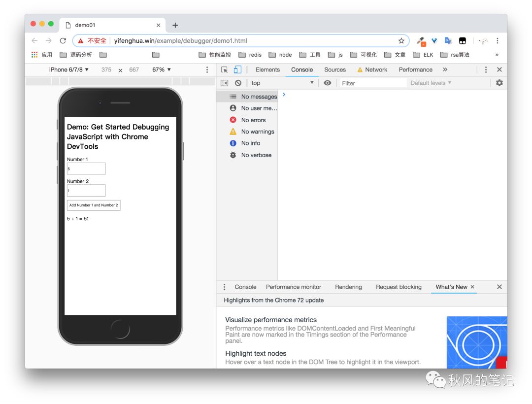Open the 应用 apps shortcut

pyautogui.click(x=42, y=55)
